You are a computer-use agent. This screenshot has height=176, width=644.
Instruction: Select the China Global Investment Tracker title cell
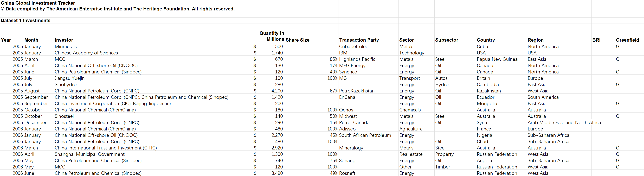click(x=38, y=3)
